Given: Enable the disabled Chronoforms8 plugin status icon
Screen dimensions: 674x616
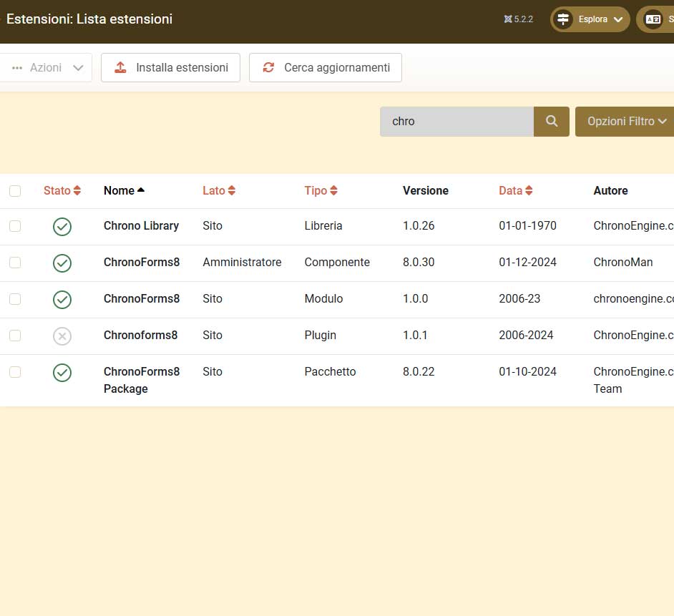Looking at the screenshot, I should pos(62,336).
